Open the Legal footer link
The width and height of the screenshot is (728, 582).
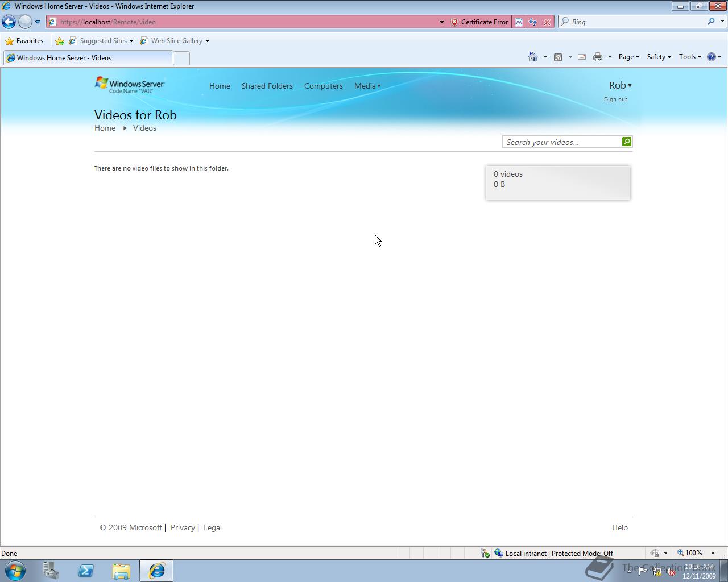coord(213,527)
